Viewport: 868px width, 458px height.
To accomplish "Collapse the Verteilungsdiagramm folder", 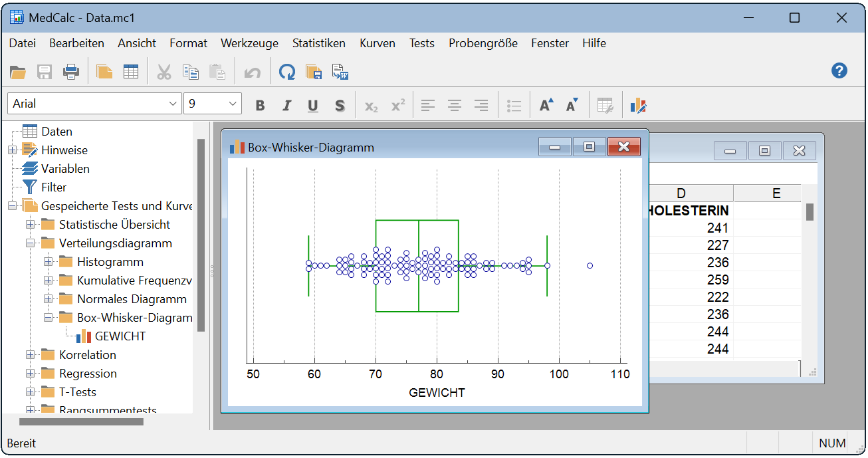I will pyautogui.click(x=30, y=243).
